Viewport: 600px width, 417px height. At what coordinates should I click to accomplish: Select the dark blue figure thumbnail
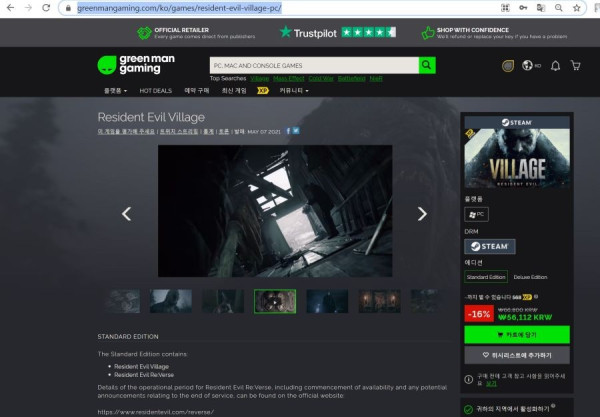(327, 301)
